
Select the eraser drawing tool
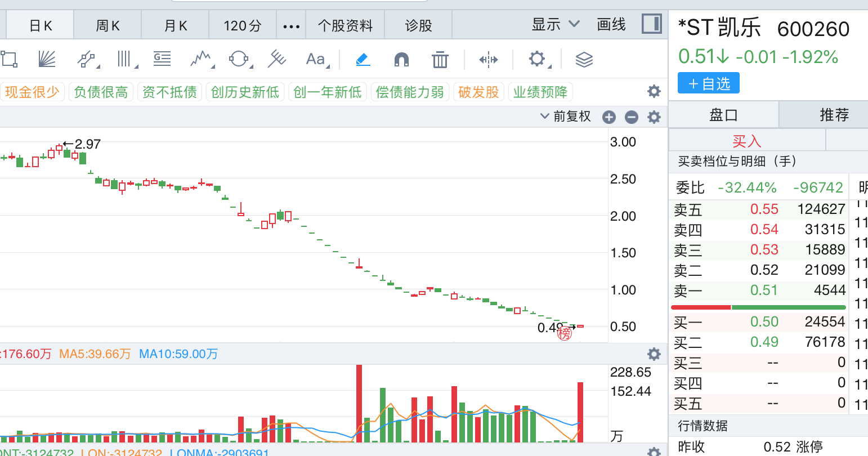pyautogui.click(x=363, y=59)
